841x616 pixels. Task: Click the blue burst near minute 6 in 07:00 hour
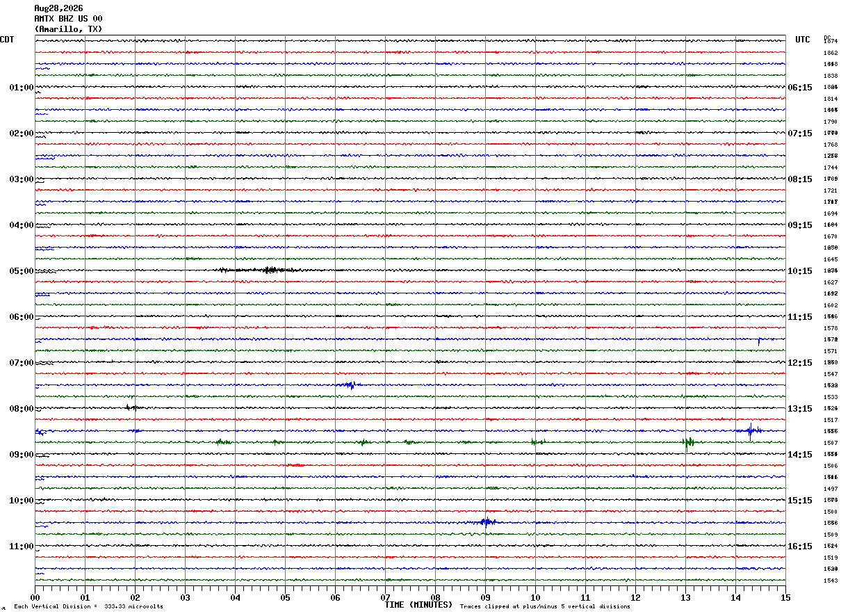[349, 384]
